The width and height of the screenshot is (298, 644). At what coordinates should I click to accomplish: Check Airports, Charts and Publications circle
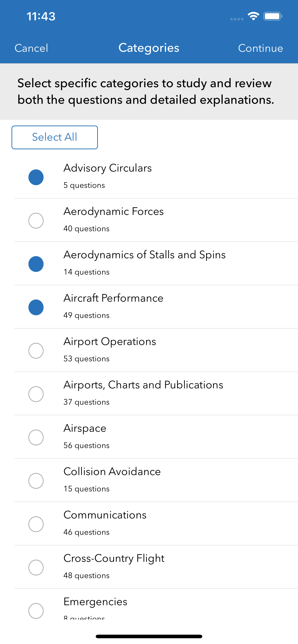coord(36,394)
